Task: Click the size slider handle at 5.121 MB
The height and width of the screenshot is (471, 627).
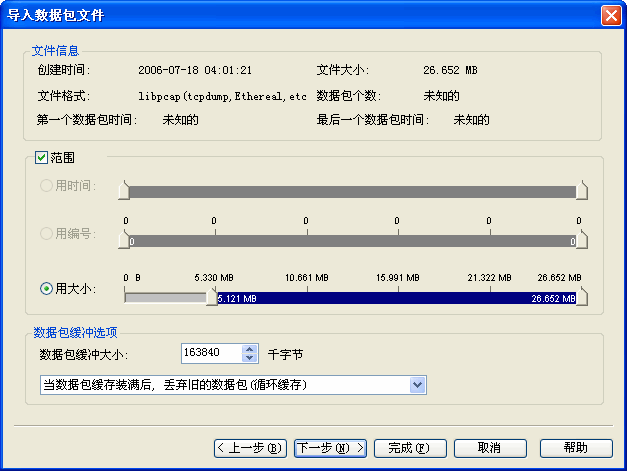Action: pyautogui.click(x=212, y=296)
